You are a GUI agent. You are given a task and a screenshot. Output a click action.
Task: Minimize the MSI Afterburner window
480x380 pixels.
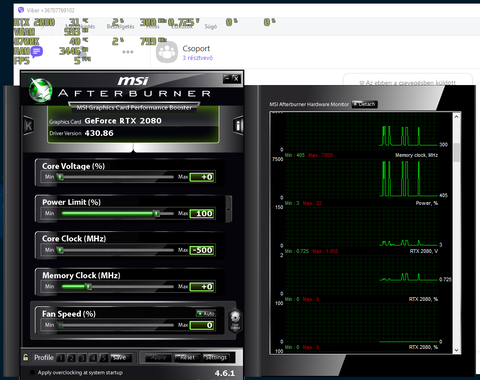point(227,78)
